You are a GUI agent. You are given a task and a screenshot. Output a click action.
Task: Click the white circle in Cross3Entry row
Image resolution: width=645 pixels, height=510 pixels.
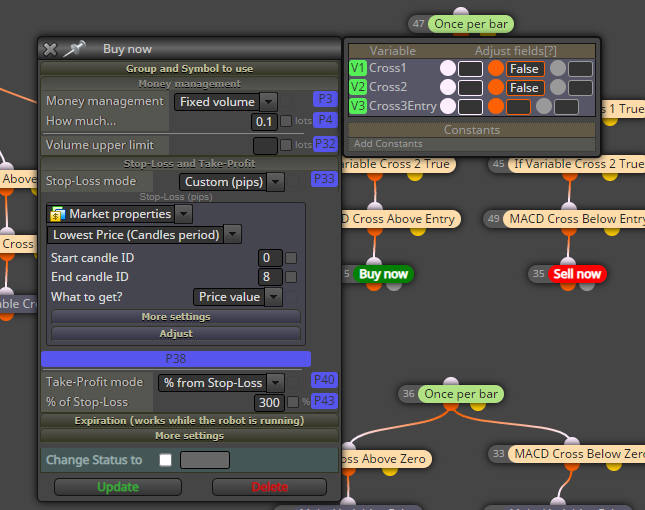coord(448,106)
